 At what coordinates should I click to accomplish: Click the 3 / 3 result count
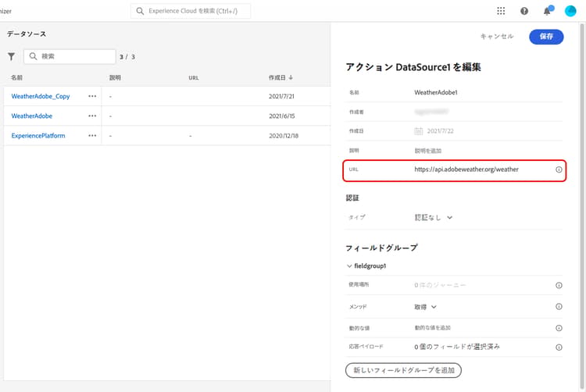(127, 57)
